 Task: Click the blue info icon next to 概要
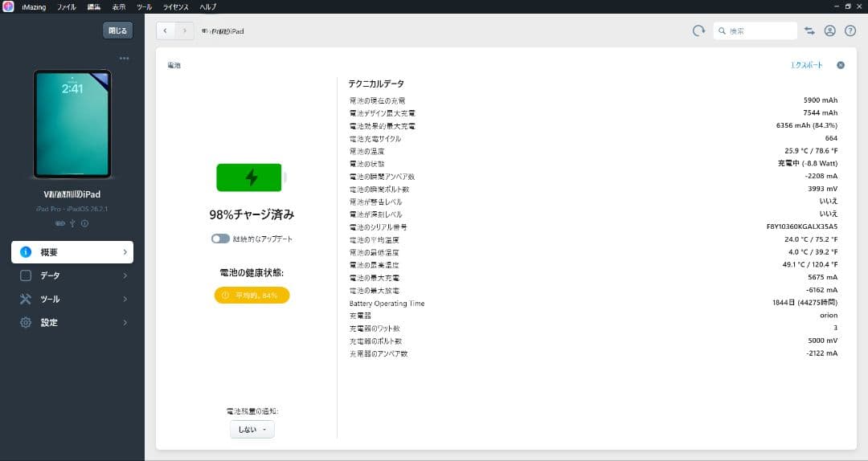(x=26, y=252)
